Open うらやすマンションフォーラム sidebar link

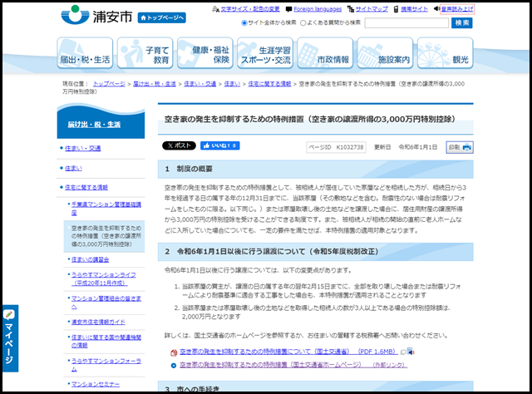point(106,365)
